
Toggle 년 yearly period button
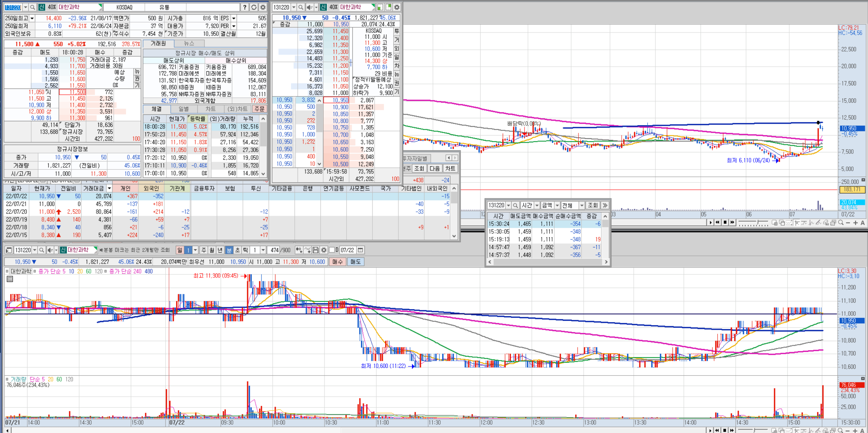[220, 250]
